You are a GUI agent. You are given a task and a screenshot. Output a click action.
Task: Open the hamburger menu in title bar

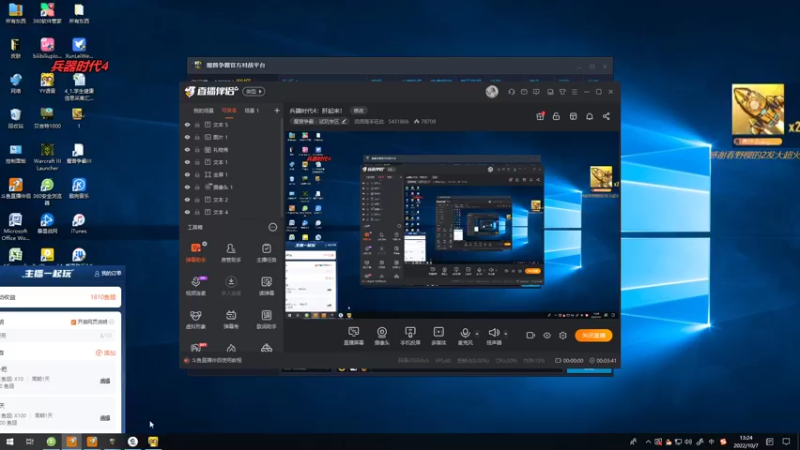574,92
